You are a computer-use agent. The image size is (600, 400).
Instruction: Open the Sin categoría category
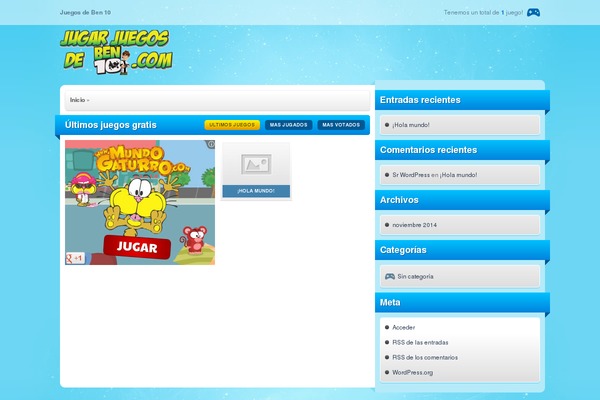point(415,276)
